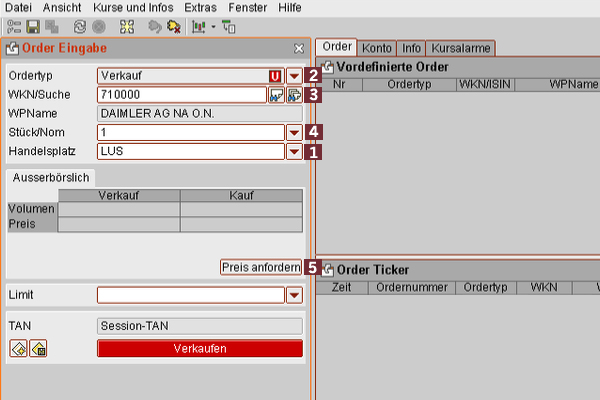Open the Ordertyp dropdown
600x400 pixels.
tap(294, 76)
